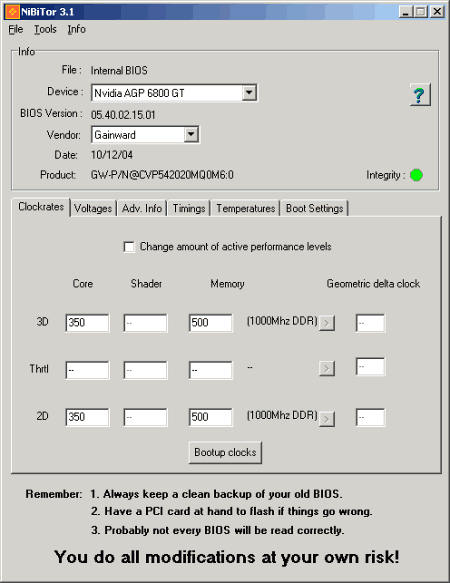Minimize the NiBiTor window
The image size is (450, 583).
point(405,12)
